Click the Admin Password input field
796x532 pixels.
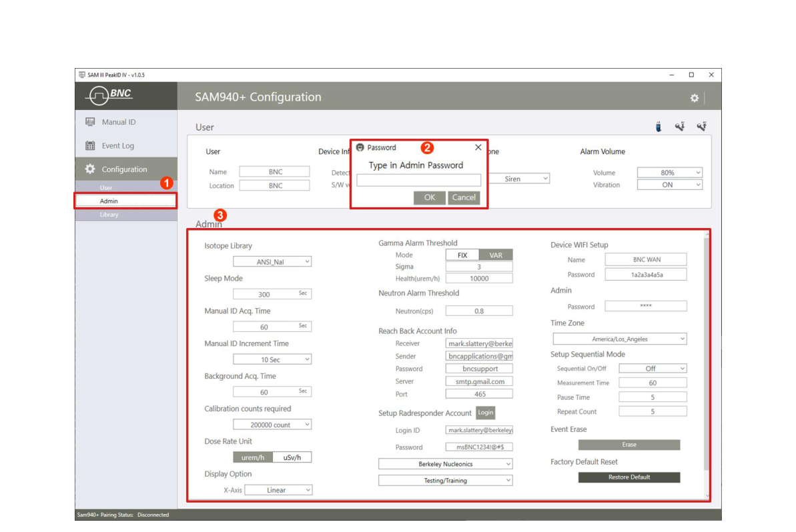click(x=418, y=180)
